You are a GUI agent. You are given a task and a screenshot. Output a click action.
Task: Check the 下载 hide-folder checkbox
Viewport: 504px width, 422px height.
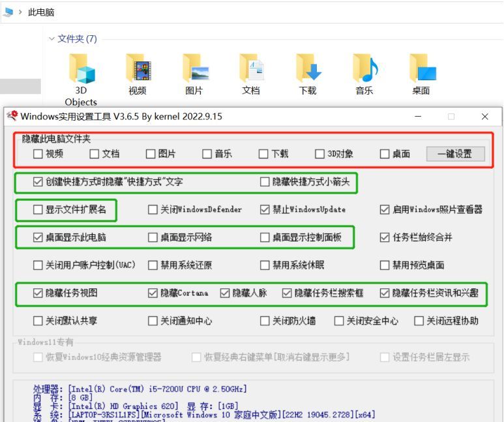(x=263, y=154)
